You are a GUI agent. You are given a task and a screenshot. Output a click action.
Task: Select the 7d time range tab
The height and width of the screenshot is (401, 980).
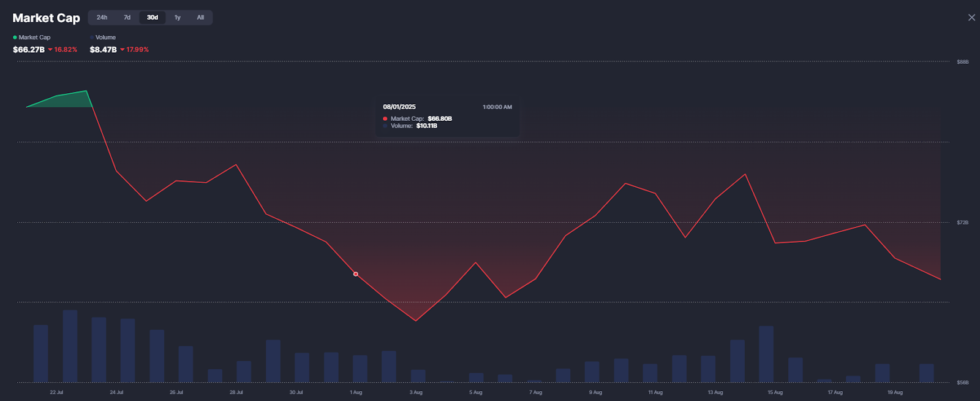tap(127, 18)
